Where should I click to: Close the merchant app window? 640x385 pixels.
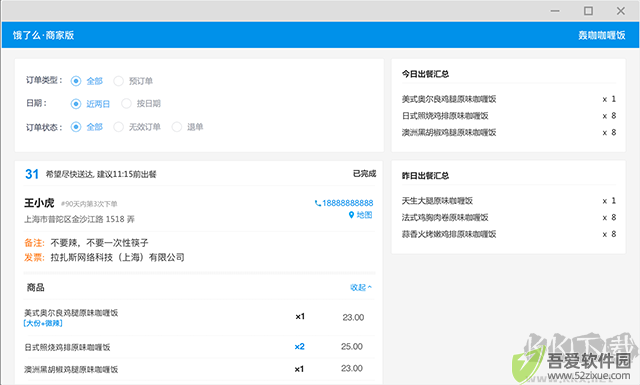coord(621,11)
